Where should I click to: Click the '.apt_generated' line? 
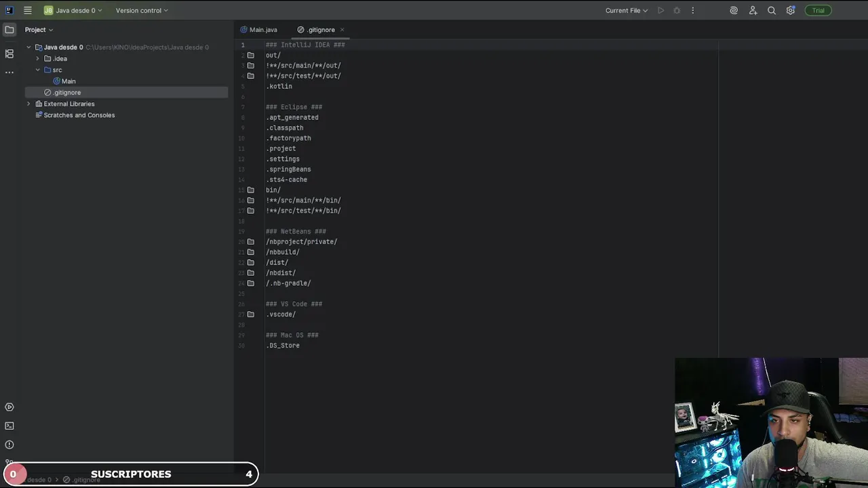(292, 118)
